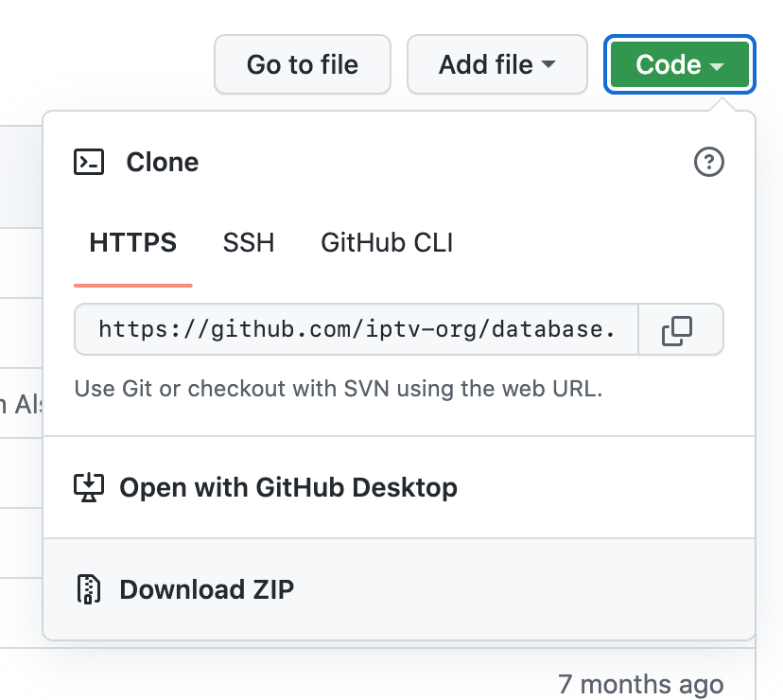Switch to the GitHub CLI tab
The width and height of the screenshot is (783, 700).
coord(386,243)
